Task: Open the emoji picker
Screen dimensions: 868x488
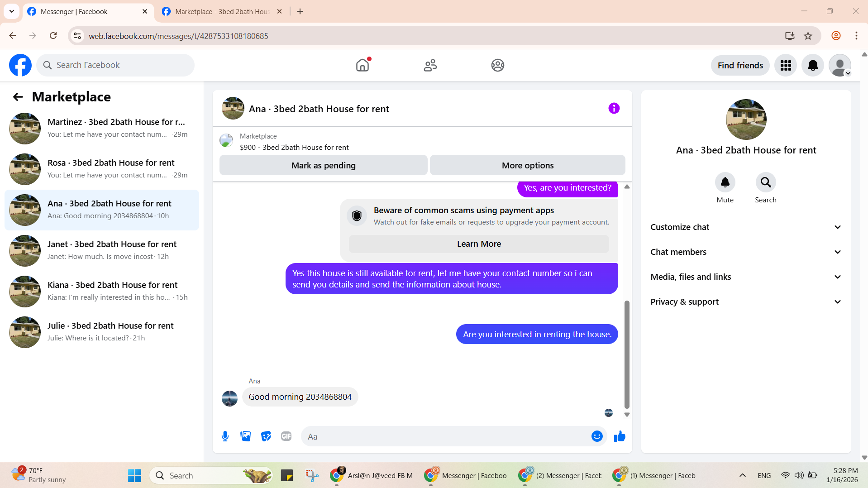Action: point(597,436)
